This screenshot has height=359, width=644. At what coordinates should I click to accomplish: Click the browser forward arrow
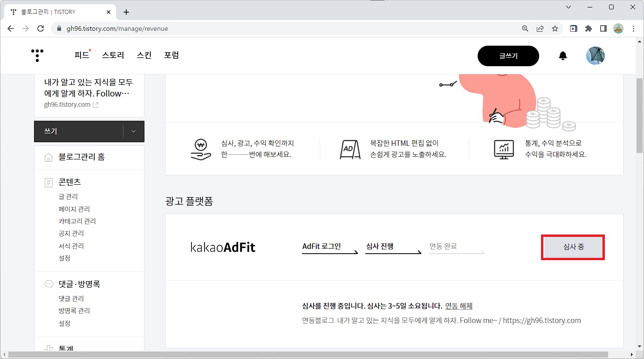(26, 28)
